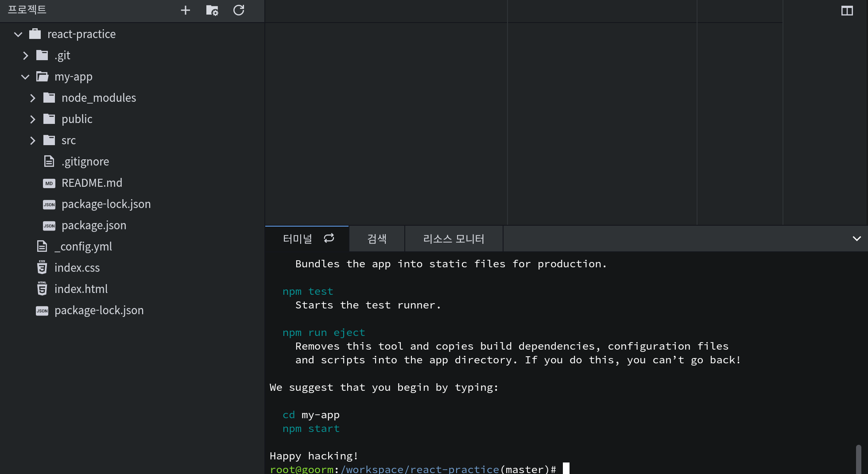This screenshot has width=868, height=474.
Task: Click the index.html HTML icon
Action: [x=42, y=289]
